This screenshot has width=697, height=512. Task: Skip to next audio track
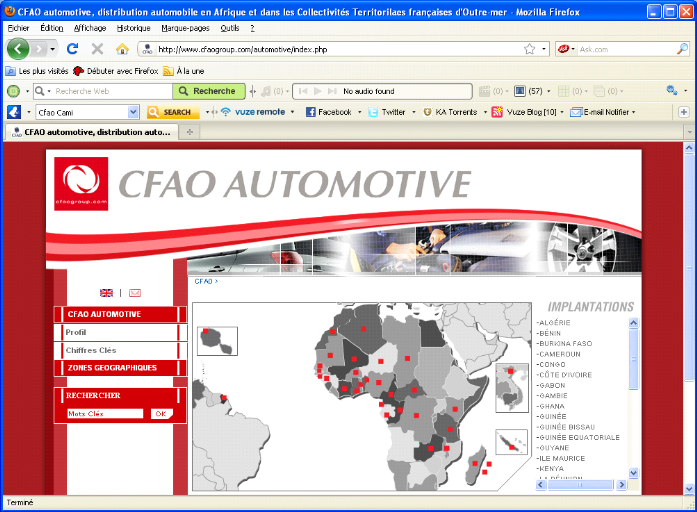[332, 91]
